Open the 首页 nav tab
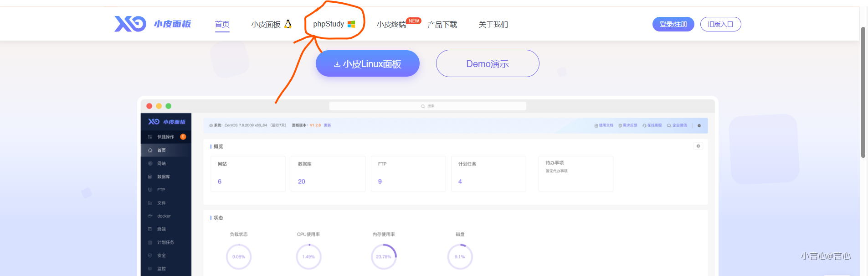 pos(222,24)
